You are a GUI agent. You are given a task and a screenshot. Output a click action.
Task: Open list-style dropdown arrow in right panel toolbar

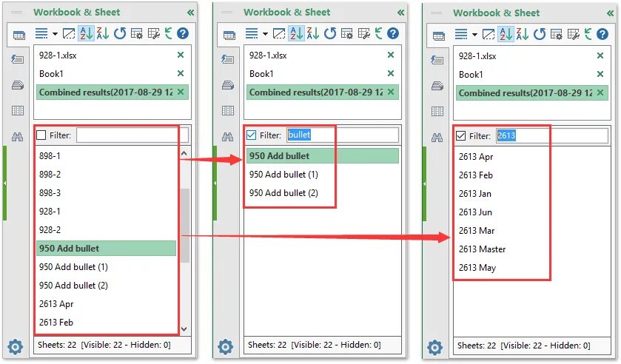474,35
